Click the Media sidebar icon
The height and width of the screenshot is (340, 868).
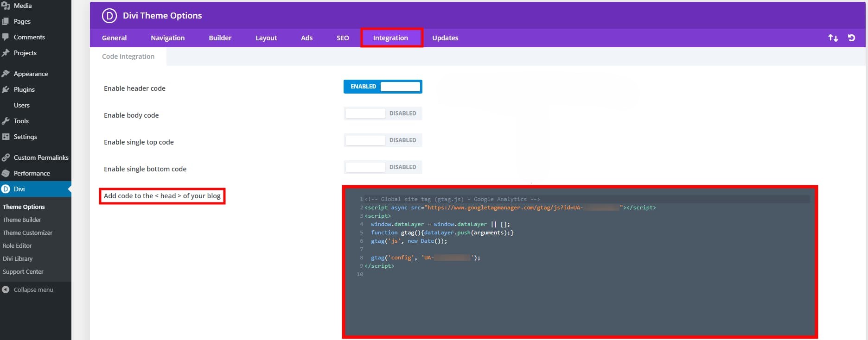click(6, 6)
